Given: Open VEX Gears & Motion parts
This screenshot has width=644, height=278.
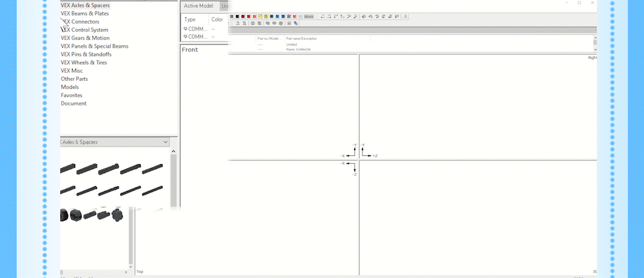Looking at the screenshot, I should pos(85,38).
